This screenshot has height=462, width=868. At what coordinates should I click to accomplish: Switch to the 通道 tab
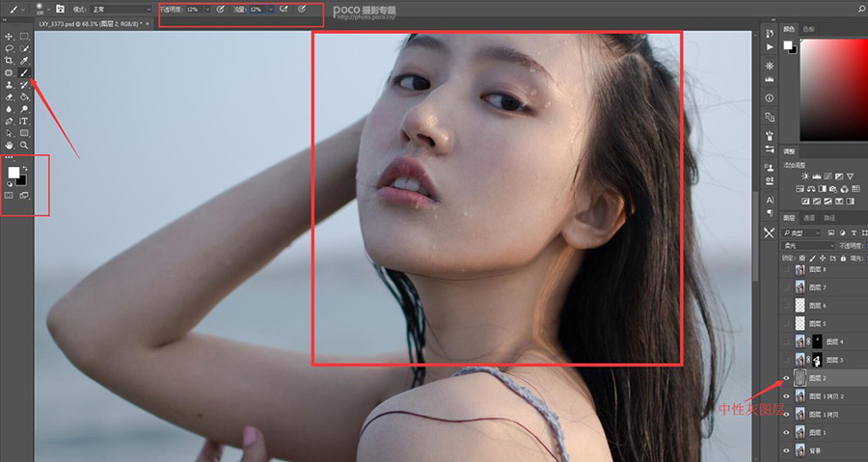809,218
